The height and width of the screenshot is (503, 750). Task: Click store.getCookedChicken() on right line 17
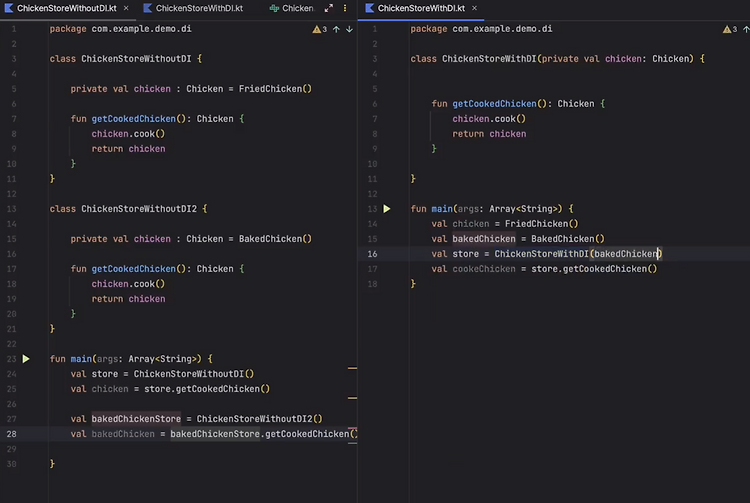[x=594, y=269]
